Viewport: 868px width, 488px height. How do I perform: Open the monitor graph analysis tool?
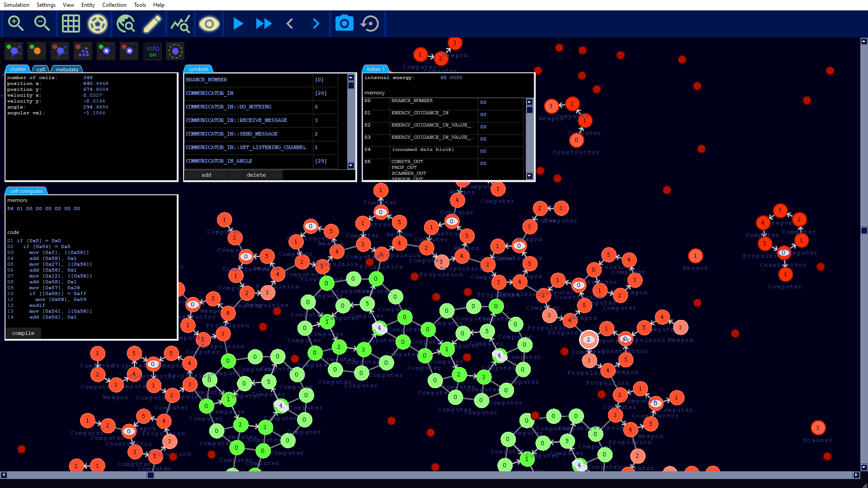click(180, 23)
